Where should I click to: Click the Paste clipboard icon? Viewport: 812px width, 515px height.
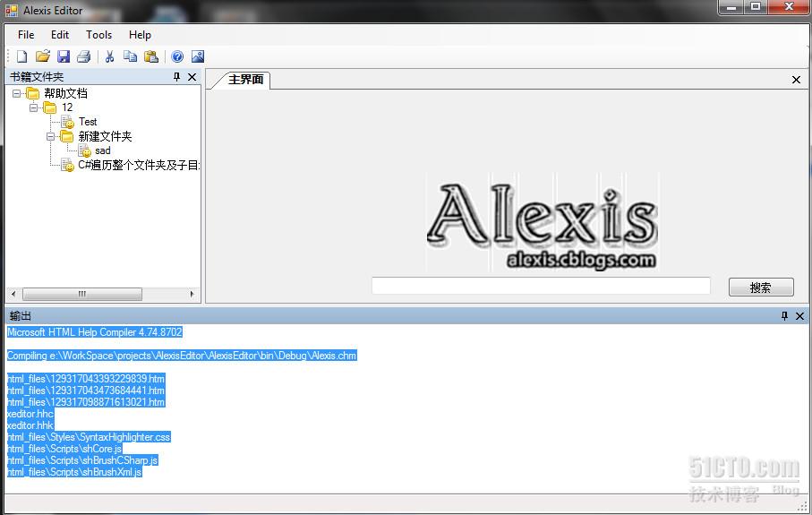click(151, 56)
